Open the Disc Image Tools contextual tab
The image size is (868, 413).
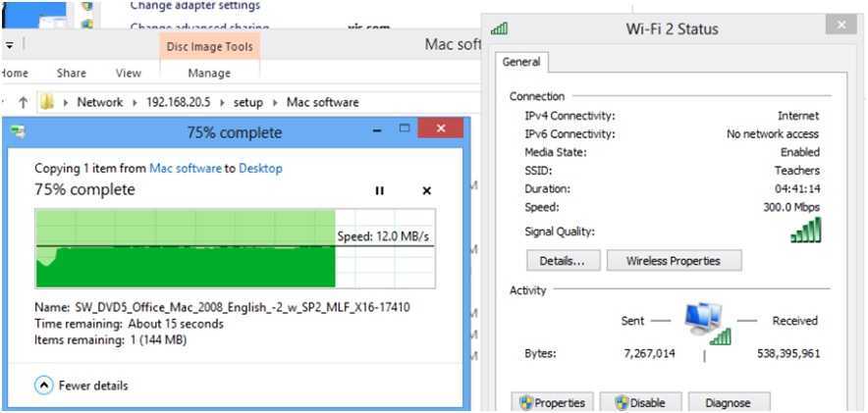(x=210, y=47)
